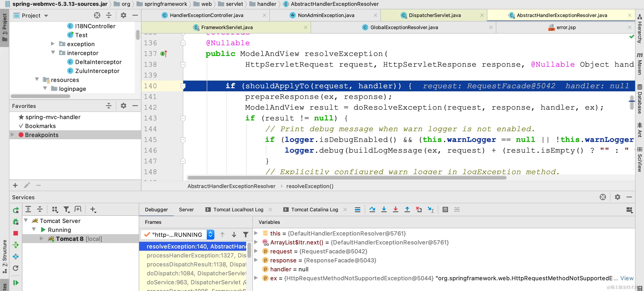
Task: Expand the 'ex' variable in Variables
Action: [256, 278]
